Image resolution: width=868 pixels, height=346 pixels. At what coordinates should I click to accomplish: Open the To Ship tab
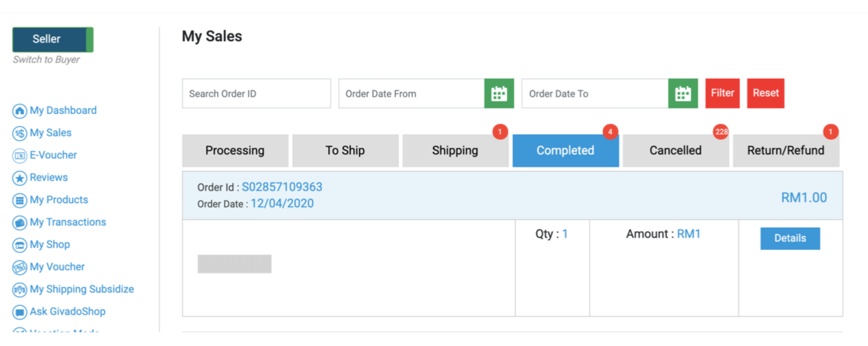coord(345,151)
